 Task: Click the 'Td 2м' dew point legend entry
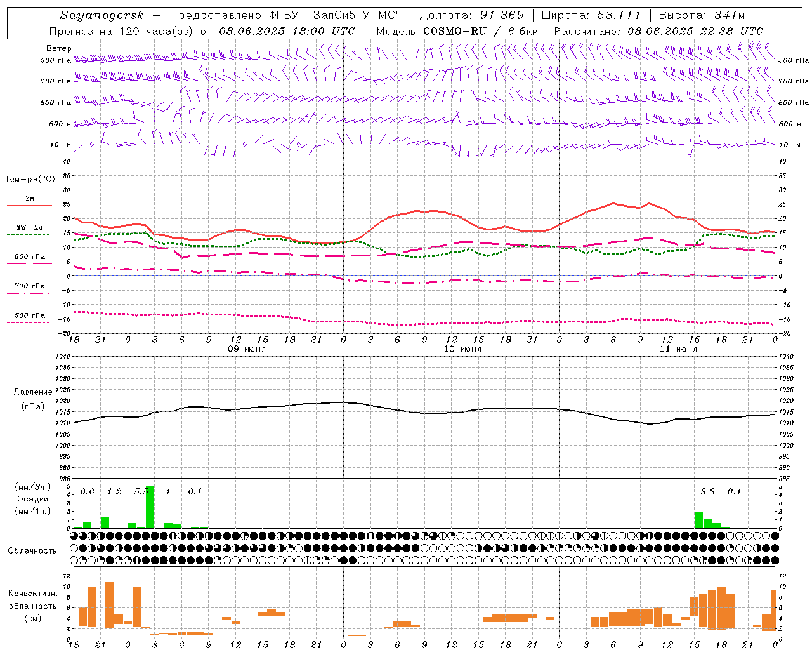click(x=30, y=227)
